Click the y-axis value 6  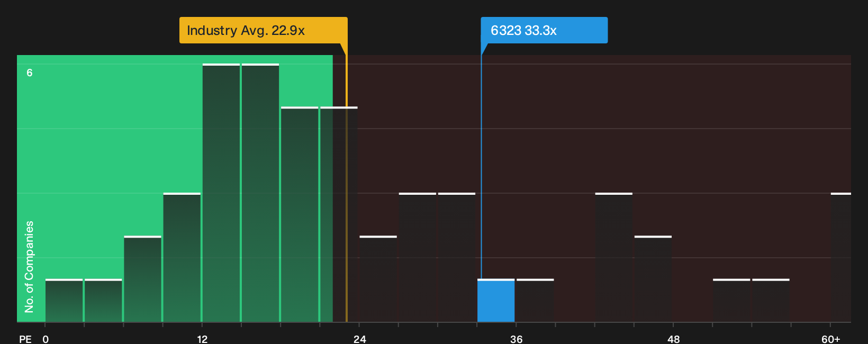click(30, 73)
